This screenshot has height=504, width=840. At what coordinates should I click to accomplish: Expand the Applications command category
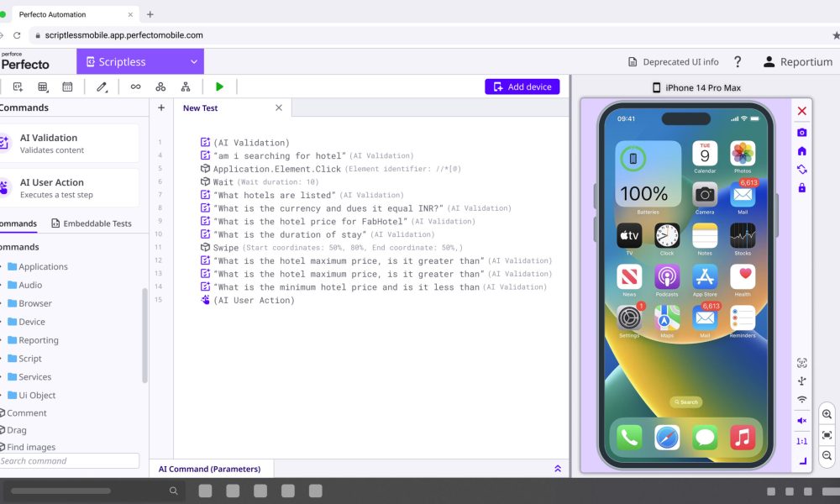[44, 266]
